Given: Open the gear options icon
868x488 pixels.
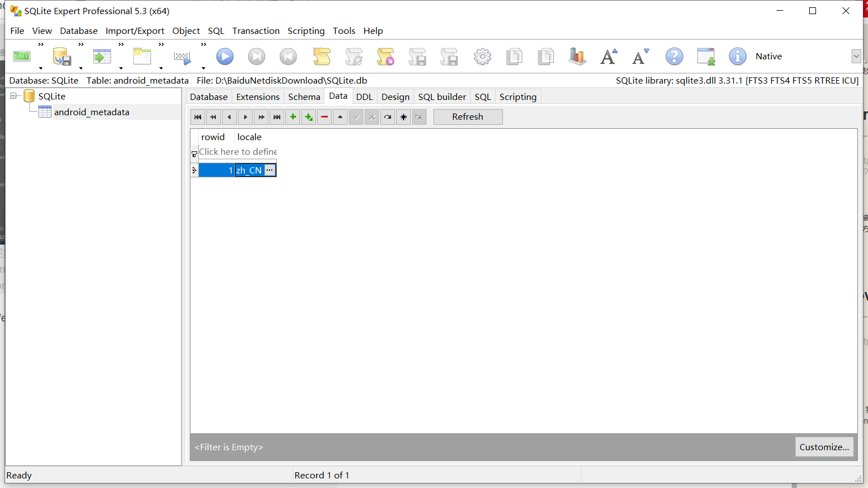Looking at the screenshot, I should 483,56.
